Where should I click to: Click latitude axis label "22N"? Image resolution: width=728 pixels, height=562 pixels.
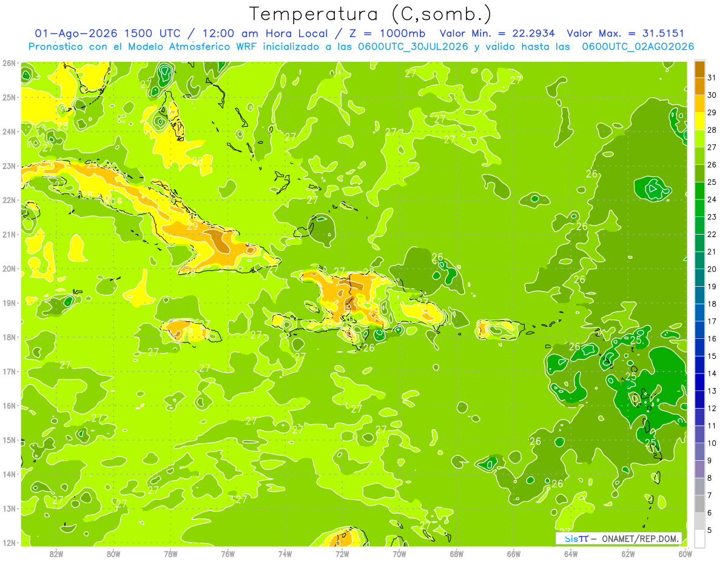tap(8, 200)
